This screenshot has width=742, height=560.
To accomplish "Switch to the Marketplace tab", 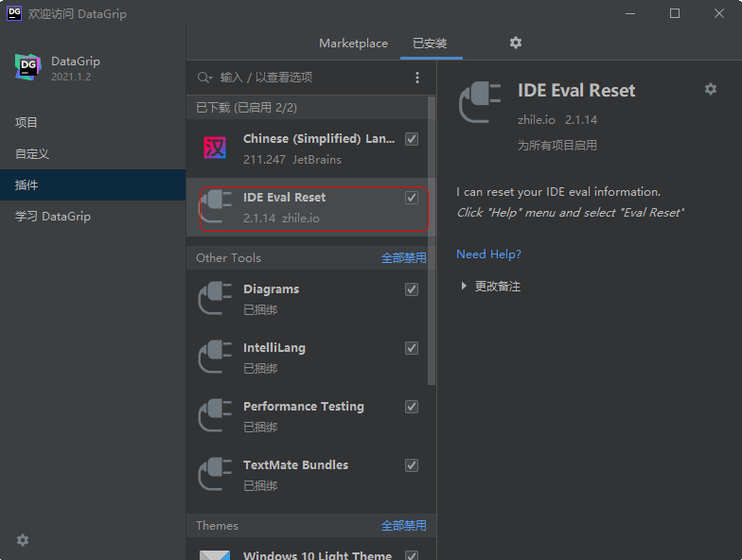I will coord(354,44).
